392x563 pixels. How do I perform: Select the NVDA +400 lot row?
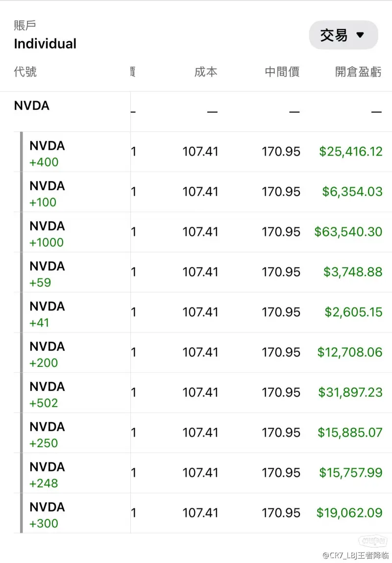point(203,152)
